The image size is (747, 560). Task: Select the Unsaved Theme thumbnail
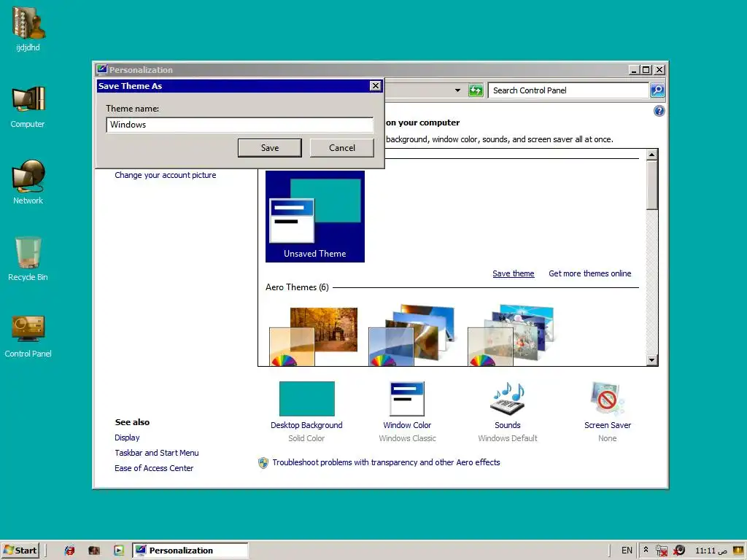coord(315,216)
